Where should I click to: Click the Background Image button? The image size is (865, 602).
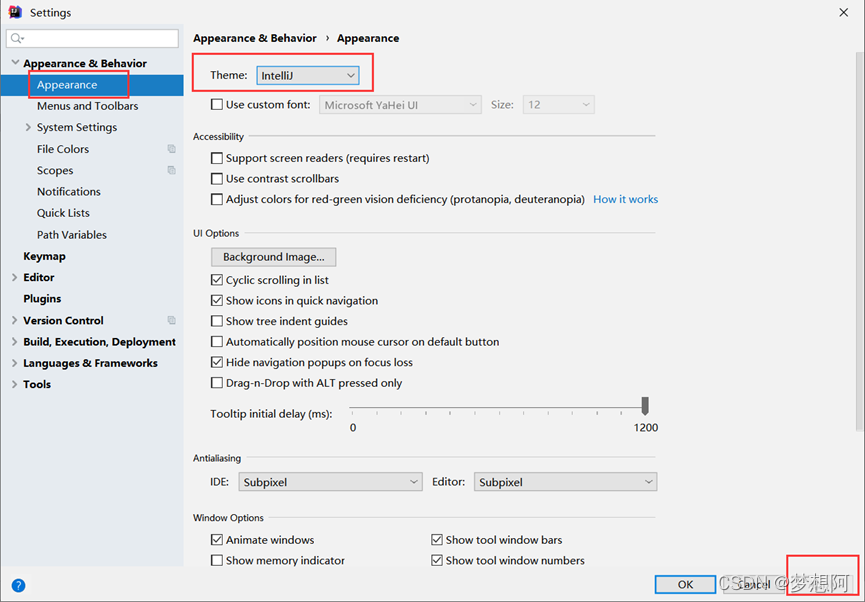274,257
